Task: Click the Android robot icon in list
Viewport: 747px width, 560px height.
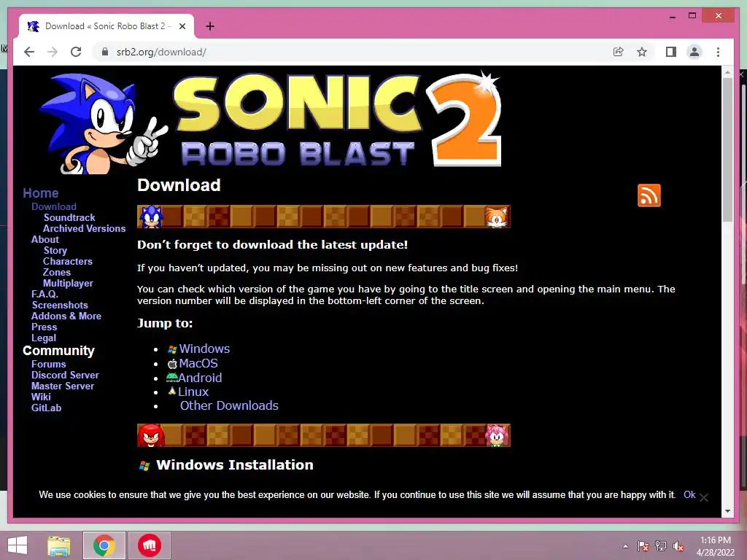Action: click(x=171, y=378)
